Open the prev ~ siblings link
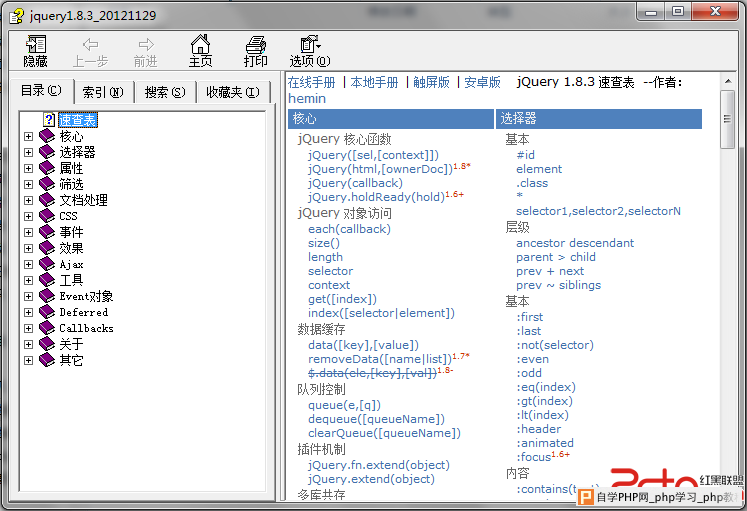 (558, 285)
